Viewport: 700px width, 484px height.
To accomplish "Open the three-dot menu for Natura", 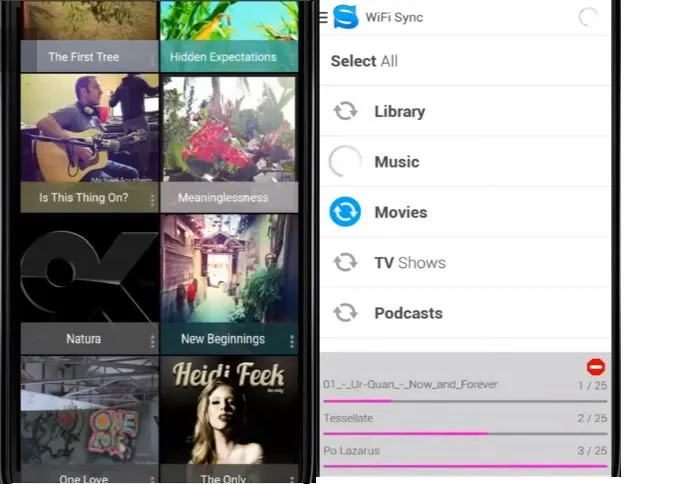I will pyautogui.click(x=152, y=341).
